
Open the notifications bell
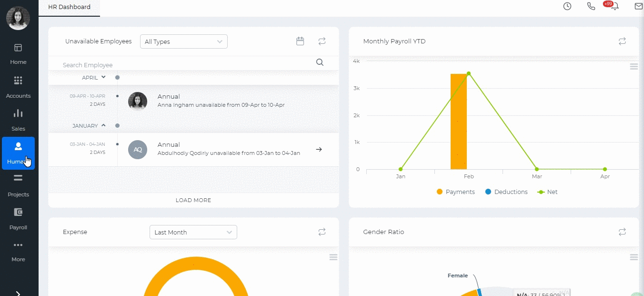[614, 6]
